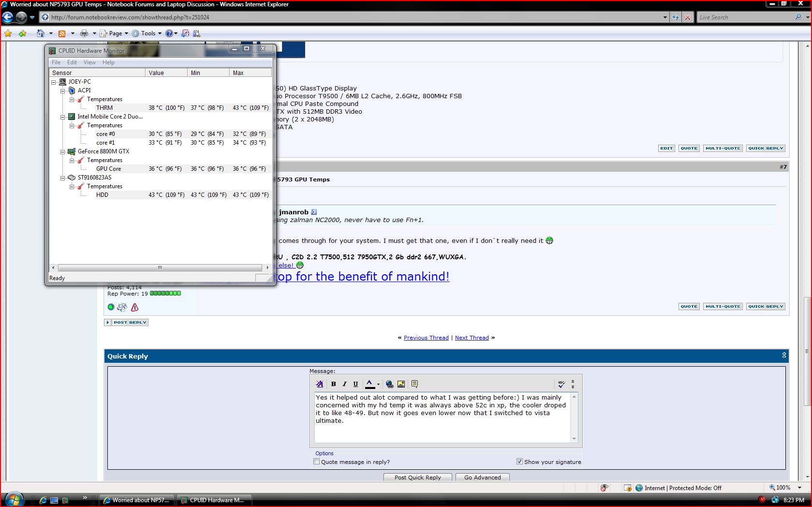Run spell check with the ABC icon
812x507 pixels.
tap(561, 384)
